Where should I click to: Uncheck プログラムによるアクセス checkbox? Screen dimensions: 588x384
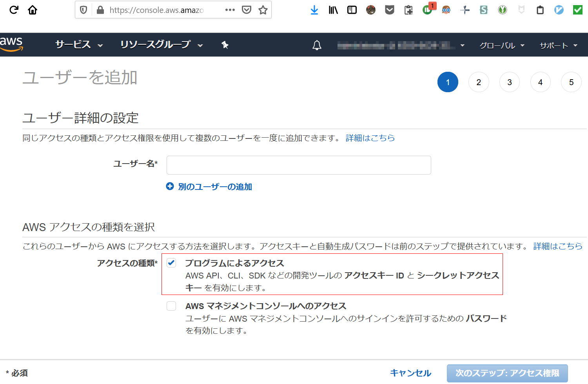point(171,263)
